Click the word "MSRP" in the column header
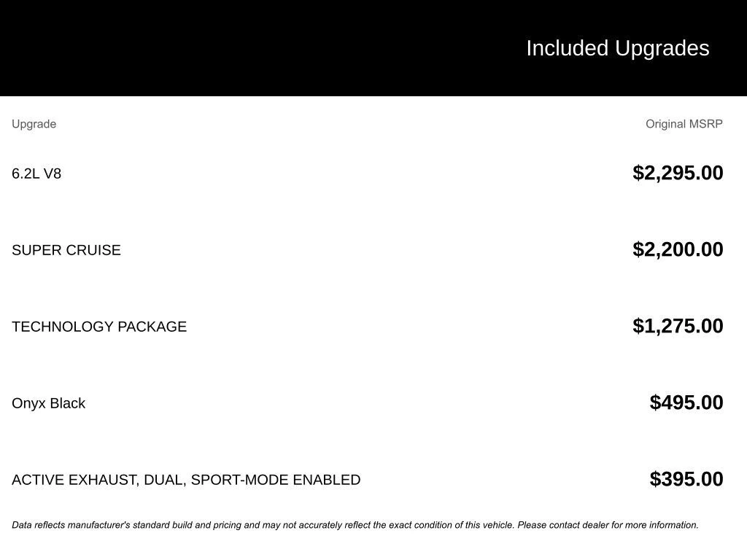Image resolution: width=747 pixels, height=560 pixels. [x=705, y=124]
